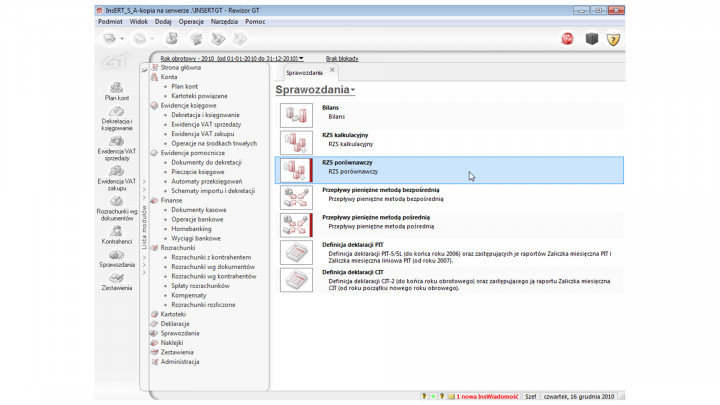
Task: Open the Widok menu
Action: point(139,22)
